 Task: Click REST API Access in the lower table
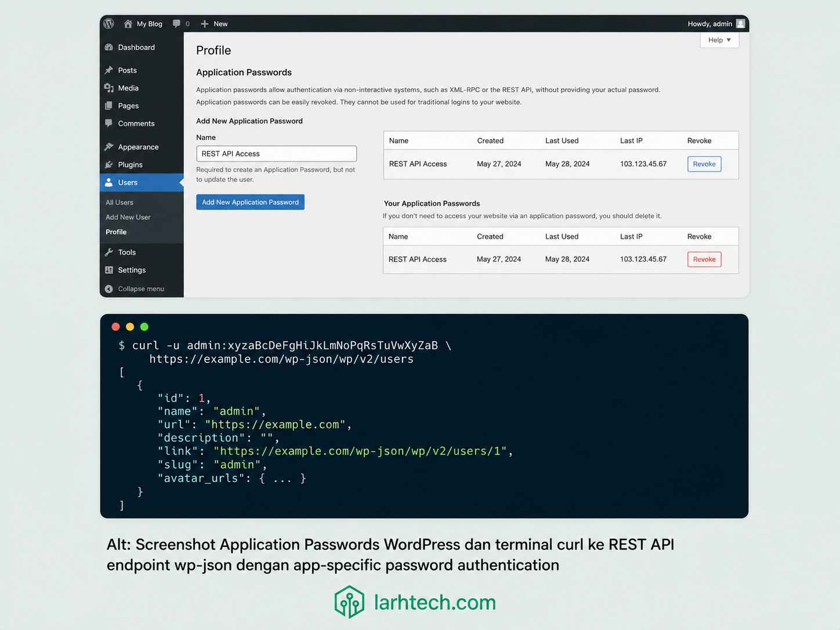tap(418, 259)
